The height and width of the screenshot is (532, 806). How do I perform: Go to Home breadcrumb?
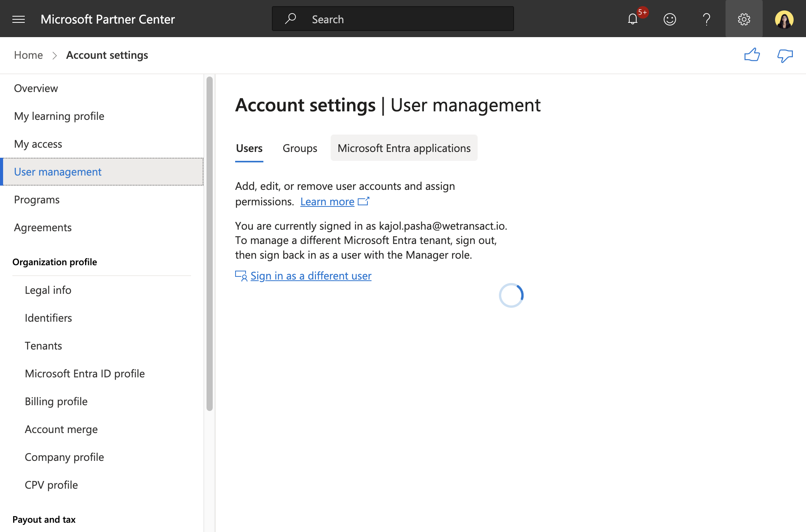point(28,55)
